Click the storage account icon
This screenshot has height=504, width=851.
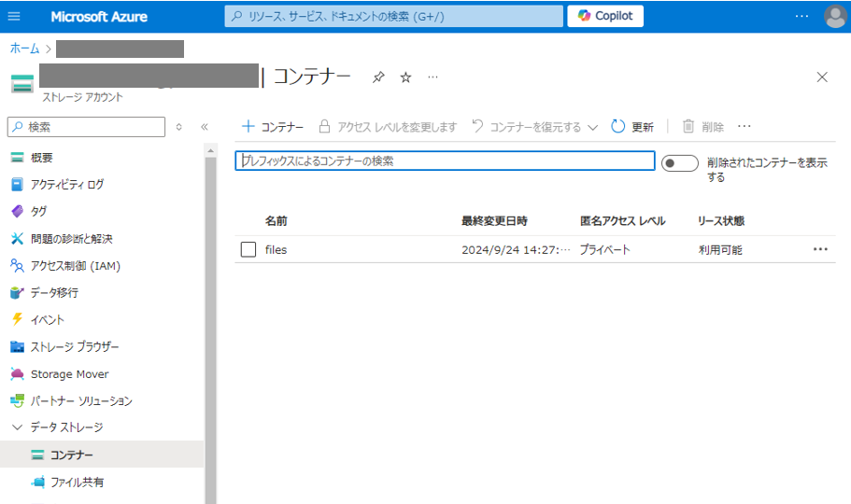point(22,84)
